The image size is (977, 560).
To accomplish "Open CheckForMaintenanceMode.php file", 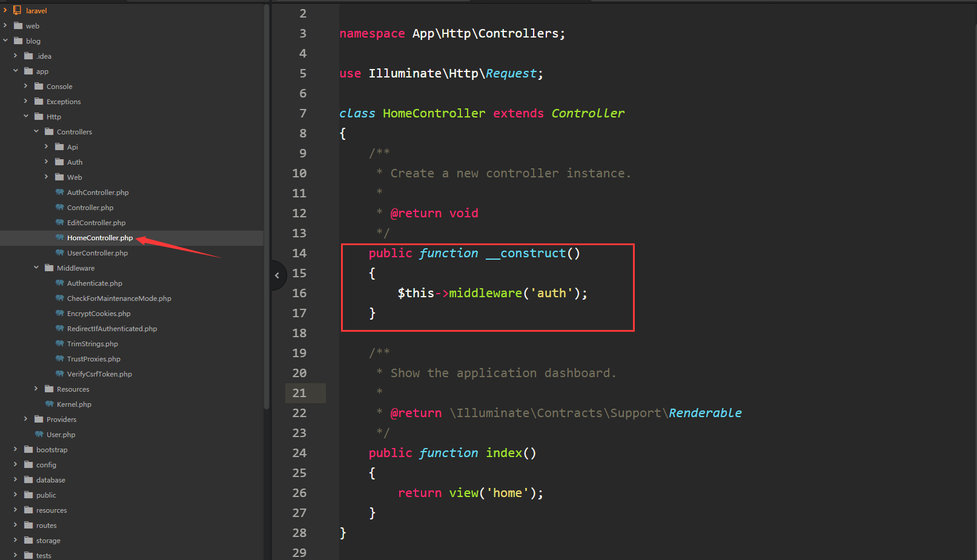I will point(119,298).
